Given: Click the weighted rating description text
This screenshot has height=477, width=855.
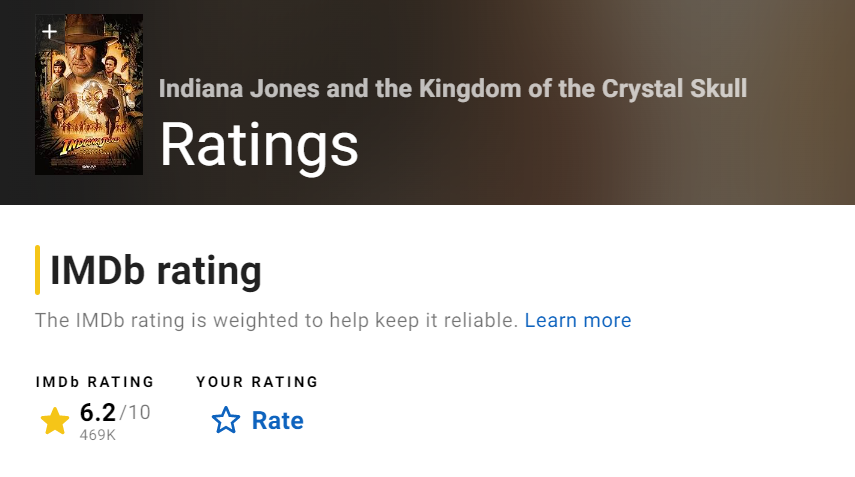Looking at the screenshot, I should [275, 321].
